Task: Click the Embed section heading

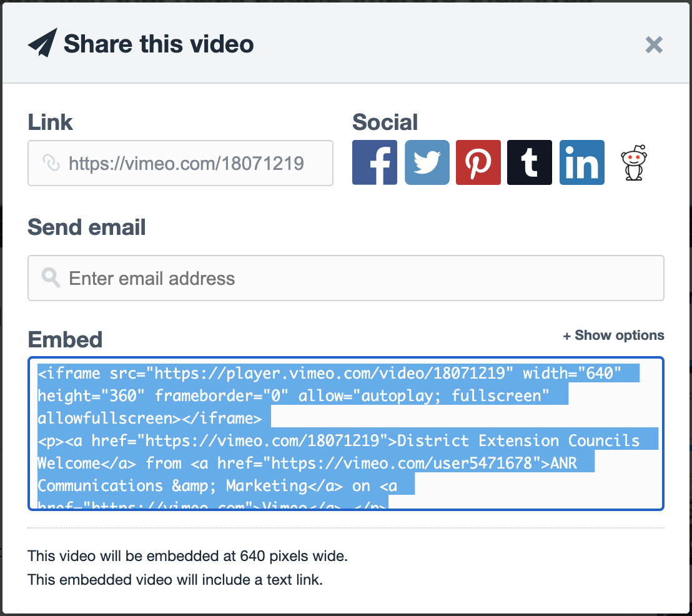Action: [64, 339]
